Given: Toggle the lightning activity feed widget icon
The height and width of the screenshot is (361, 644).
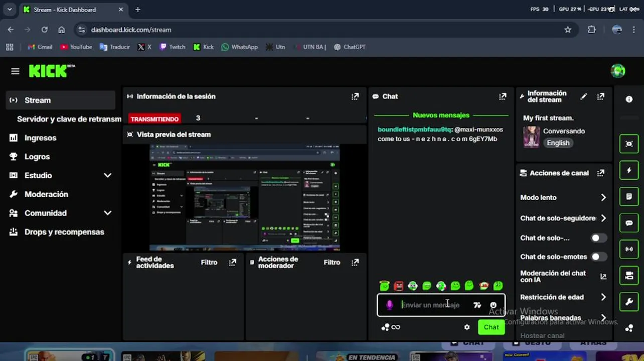Looking at the screenshot, I should click(629, 170).
